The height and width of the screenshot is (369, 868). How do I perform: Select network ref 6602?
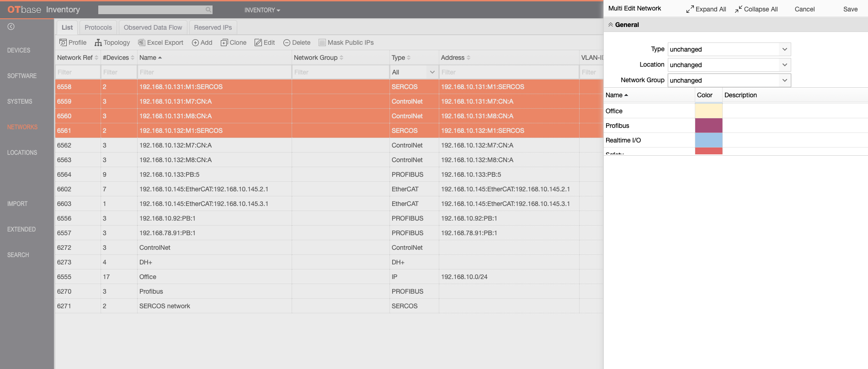(64, 189)
